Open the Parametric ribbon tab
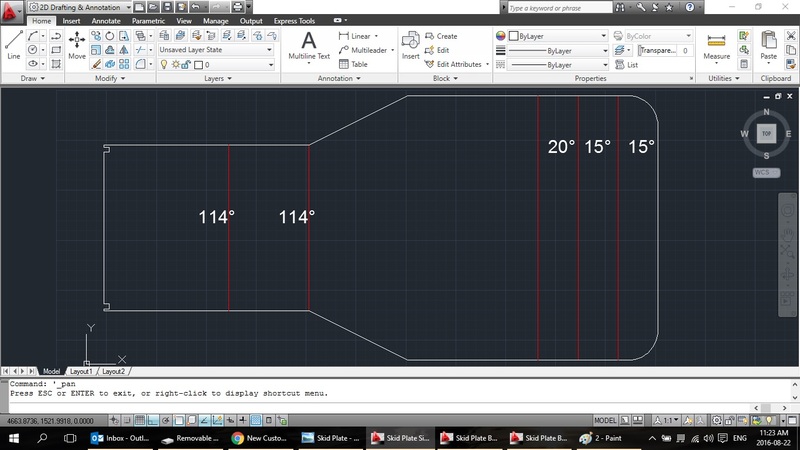The image size is (800, 450). [148, 21]
